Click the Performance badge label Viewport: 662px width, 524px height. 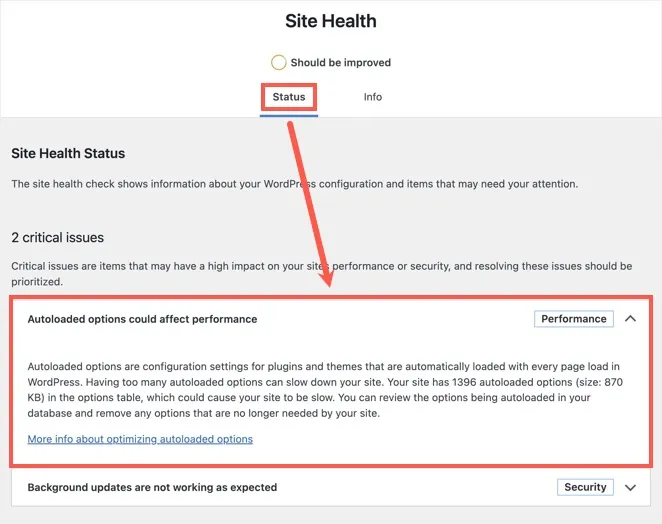(574, 319)
